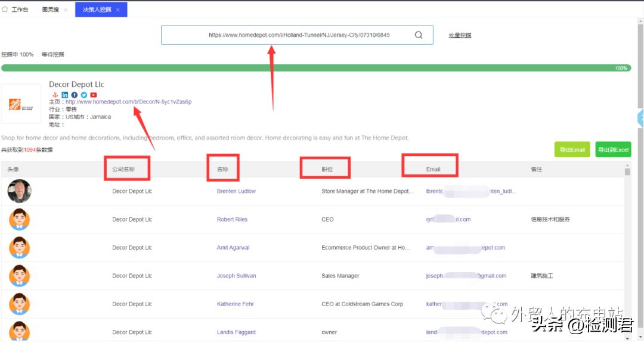The image size is (644, 343).
Task: Open the company Facebook icon
Action: coord(75,95)
